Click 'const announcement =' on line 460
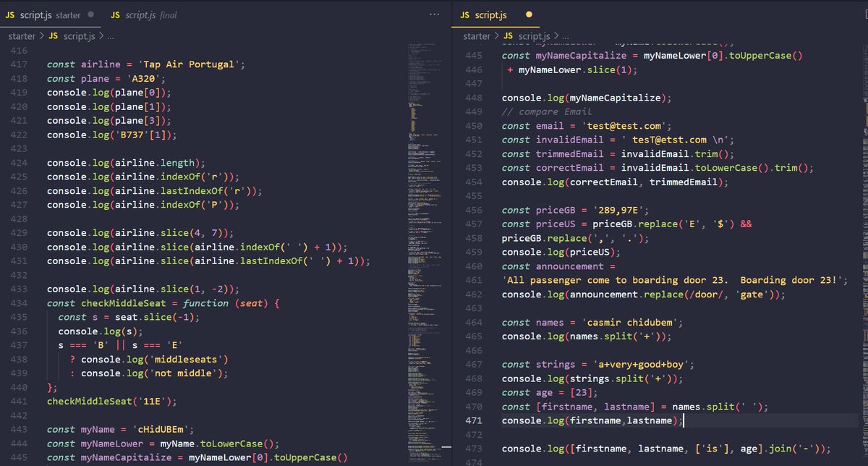The height and width of the screenshot is (466, 868). (x=558, y=266)
